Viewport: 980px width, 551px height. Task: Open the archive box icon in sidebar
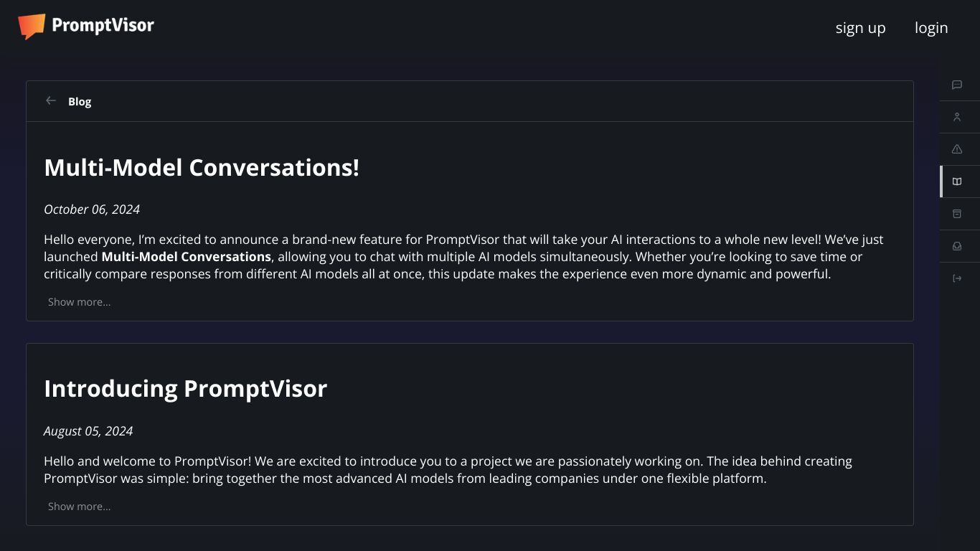coord(956,214)
